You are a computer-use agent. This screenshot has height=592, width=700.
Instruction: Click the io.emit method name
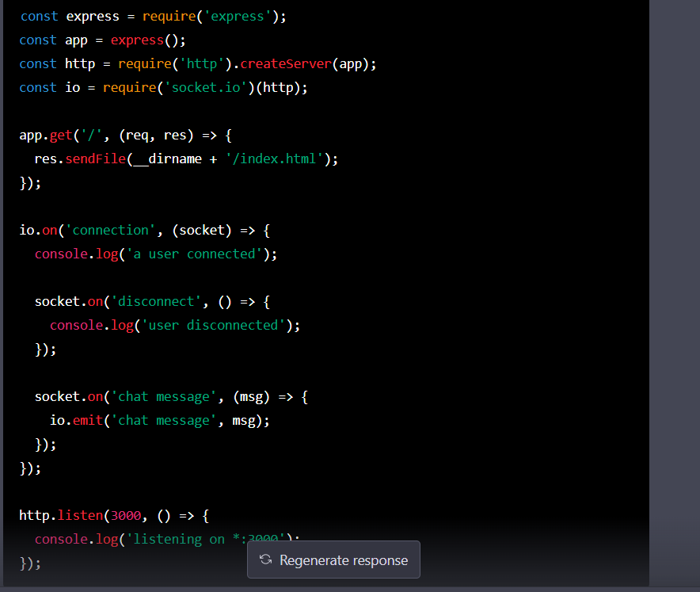[87, 420]
